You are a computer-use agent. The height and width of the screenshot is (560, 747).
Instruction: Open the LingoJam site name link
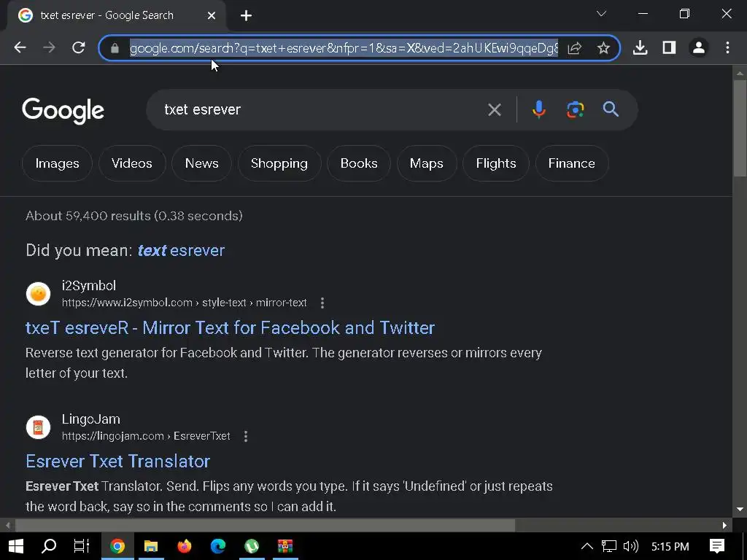pos(91,419)
